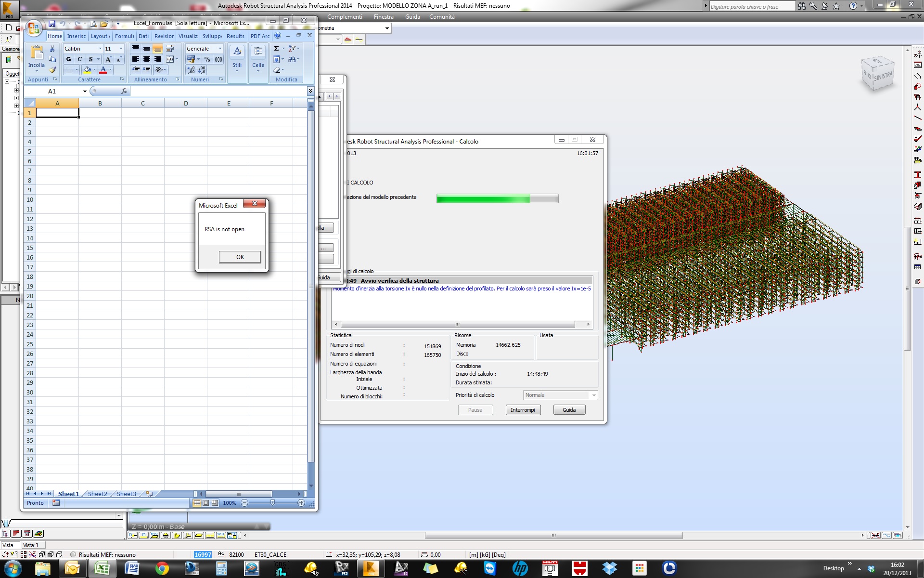Click the SINISTRA face of the view cube
The image size is (924, 578).
click(x=883, y=77)
